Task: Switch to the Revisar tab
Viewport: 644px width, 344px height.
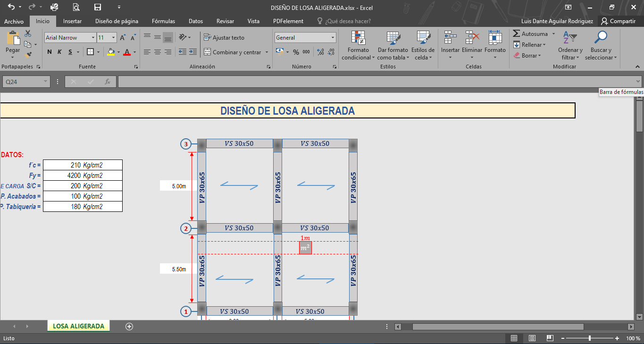Action: (225, 21)
